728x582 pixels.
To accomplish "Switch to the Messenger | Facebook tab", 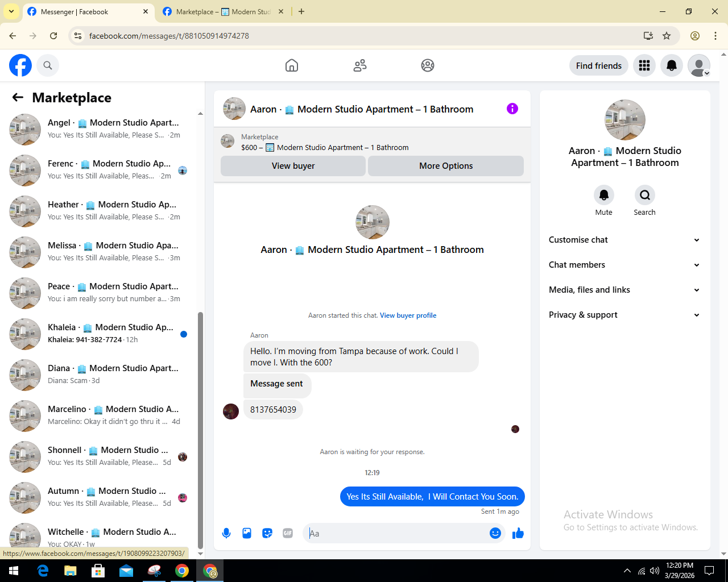I will click(x=88, y=11).
